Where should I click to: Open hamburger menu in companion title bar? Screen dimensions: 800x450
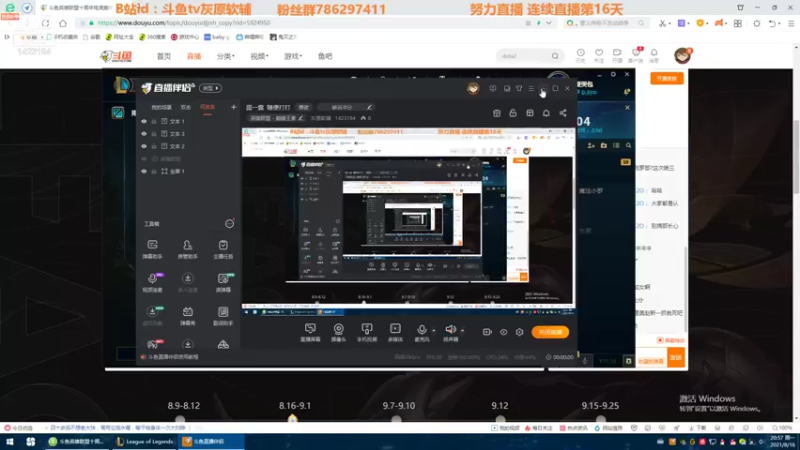coord(531,88)
